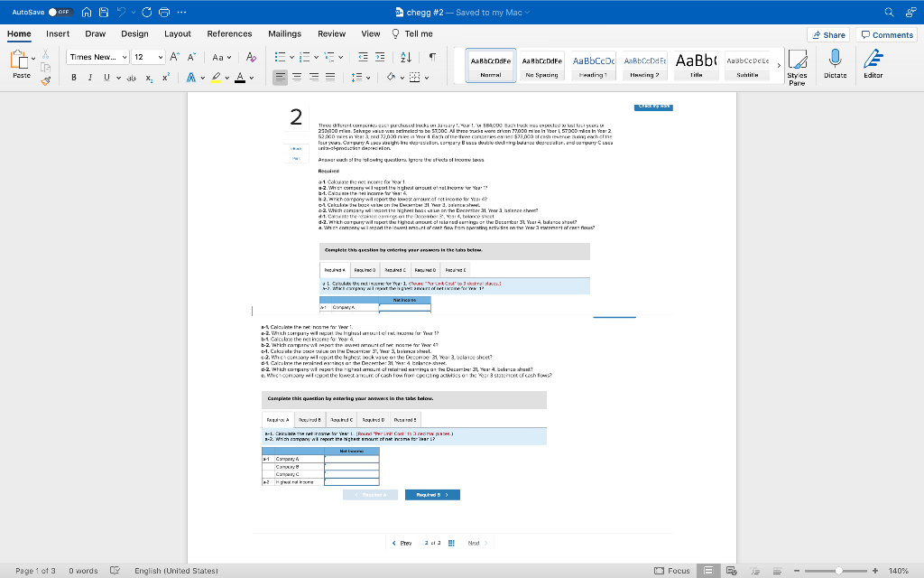
Task: Apply the Normal style
Action: [x=490, y=65]
